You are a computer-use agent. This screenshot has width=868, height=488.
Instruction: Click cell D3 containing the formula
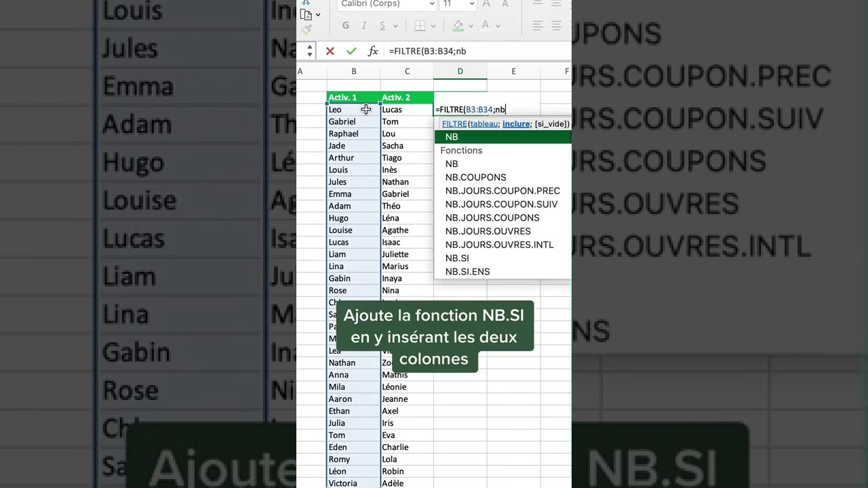point(460,109)
